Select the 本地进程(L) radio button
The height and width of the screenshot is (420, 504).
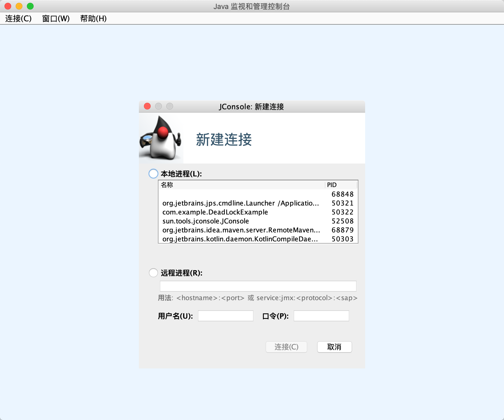[153, 174]
